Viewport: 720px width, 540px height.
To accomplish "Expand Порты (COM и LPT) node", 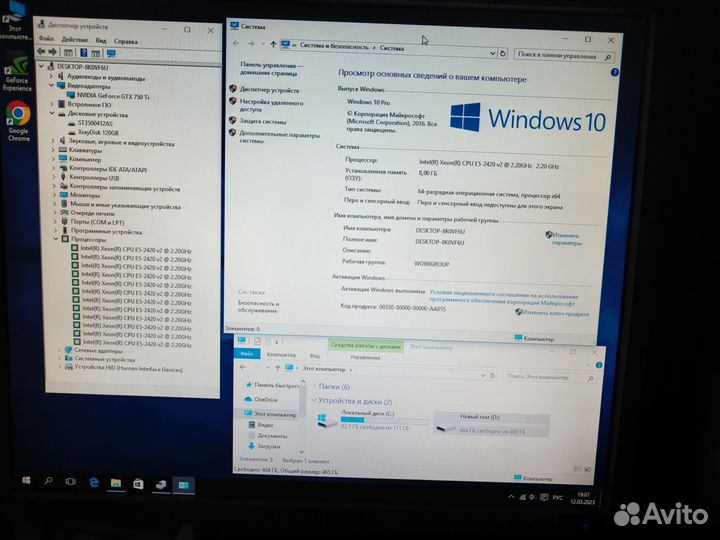I will 55,221.
